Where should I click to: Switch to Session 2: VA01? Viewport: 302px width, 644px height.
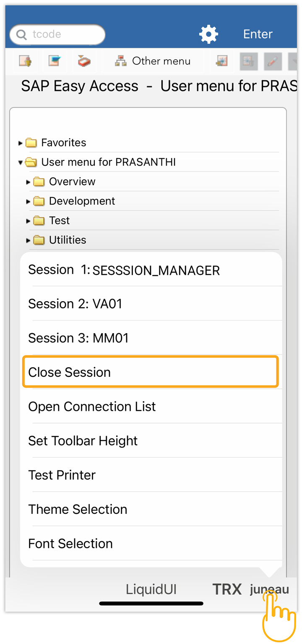tap(75, 304)
